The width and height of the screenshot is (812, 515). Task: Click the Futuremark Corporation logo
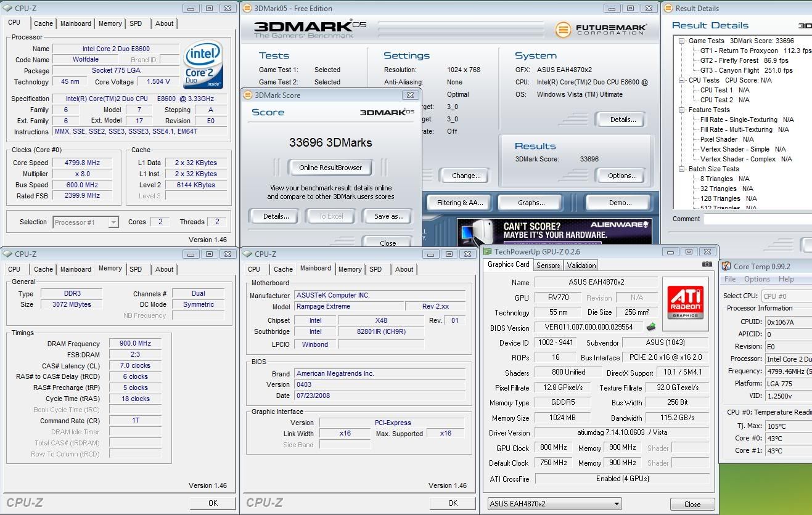pos(601,29)
